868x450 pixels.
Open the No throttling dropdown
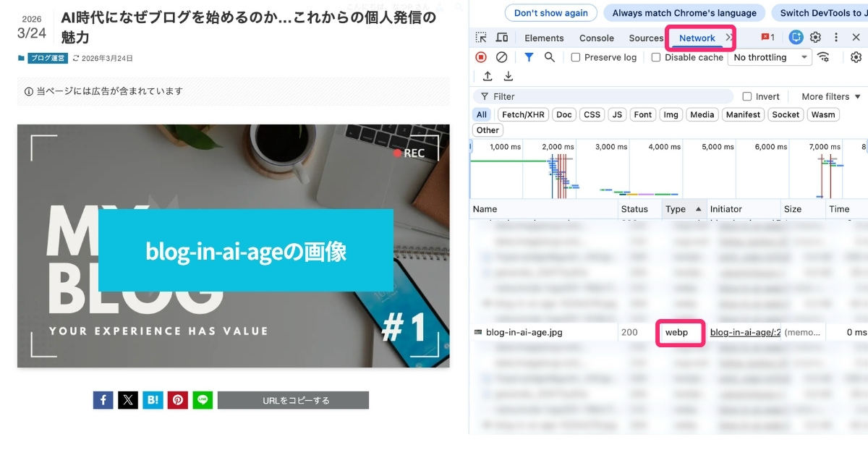coord(770,57)
